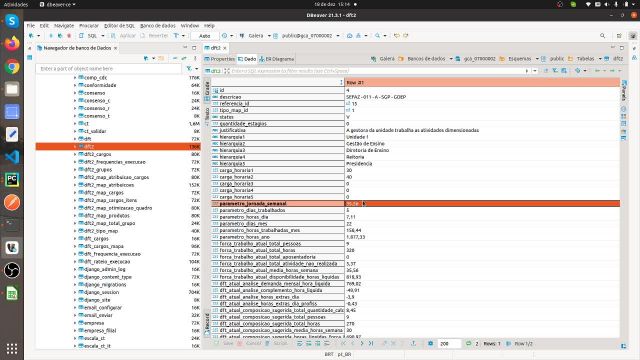Select the dft2_grupos table in navigator
The height and width of the screenshot is (360, 640).
pyautogui.click(x=98, y=170)
